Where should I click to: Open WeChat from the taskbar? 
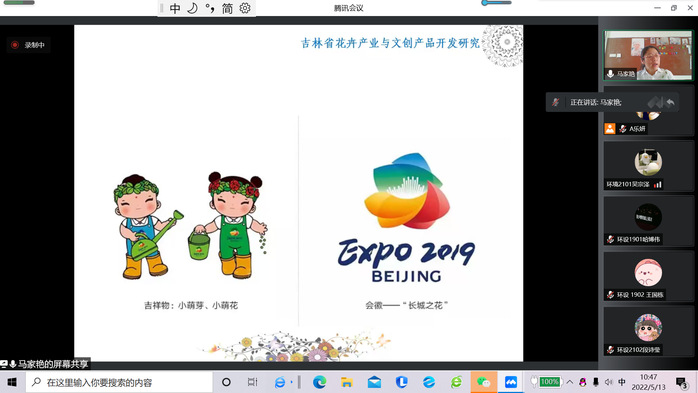483,382
